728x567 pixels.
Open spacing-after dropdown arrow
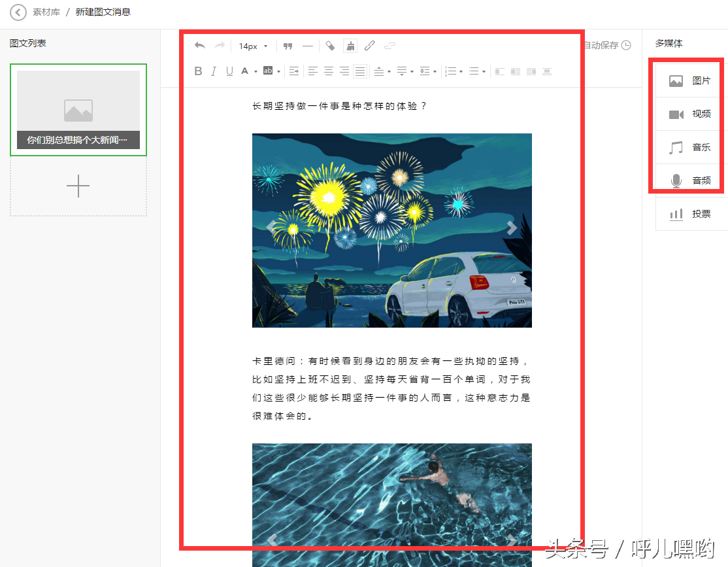(x=412, y=71)
